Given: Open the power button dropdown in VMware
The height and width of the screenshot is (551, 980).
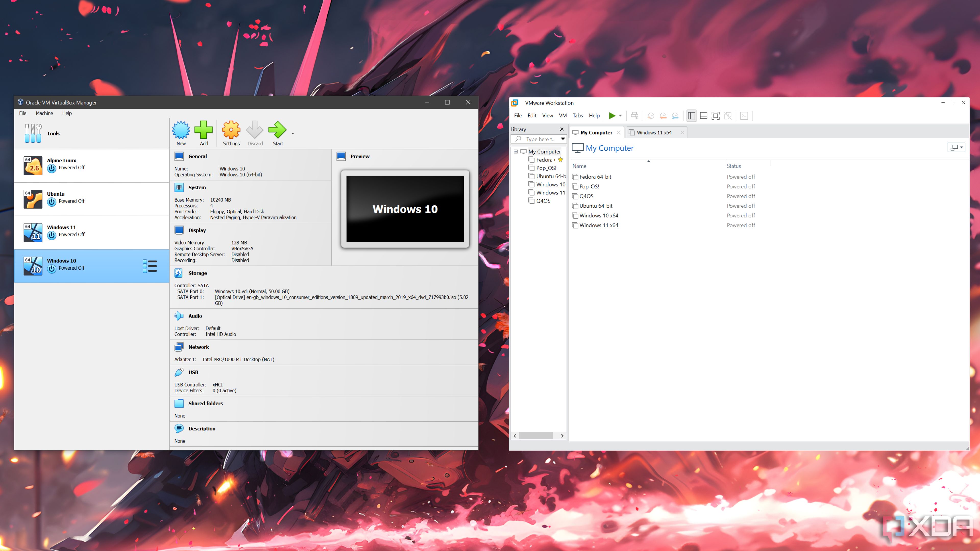Looking at the screenshot, I should tap(620, 116).
